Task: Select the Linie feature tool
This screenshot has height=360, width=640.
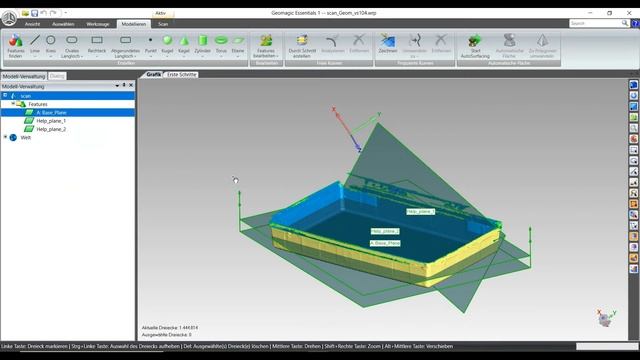Action: pyautogui.click(x=35, y=43)
